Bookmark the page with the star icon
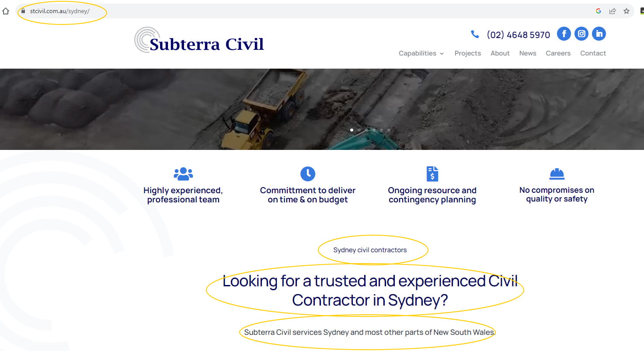Screen dimensions: 644x351 click(627, 11)
